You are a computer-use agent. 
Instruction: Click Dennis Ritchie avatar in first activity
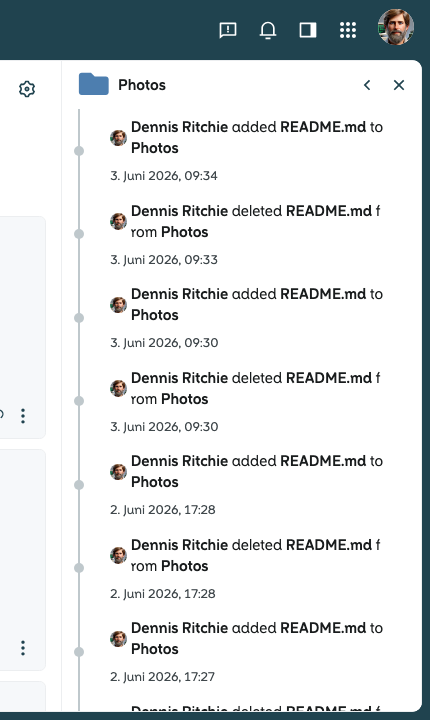coord(119,138)
